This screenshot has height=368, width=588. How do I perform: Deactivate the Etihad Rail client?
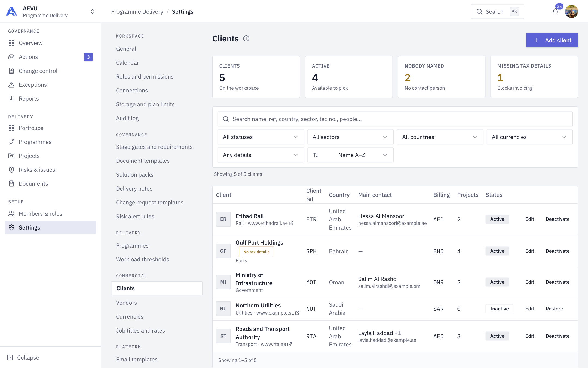click(x=557, y=219)
